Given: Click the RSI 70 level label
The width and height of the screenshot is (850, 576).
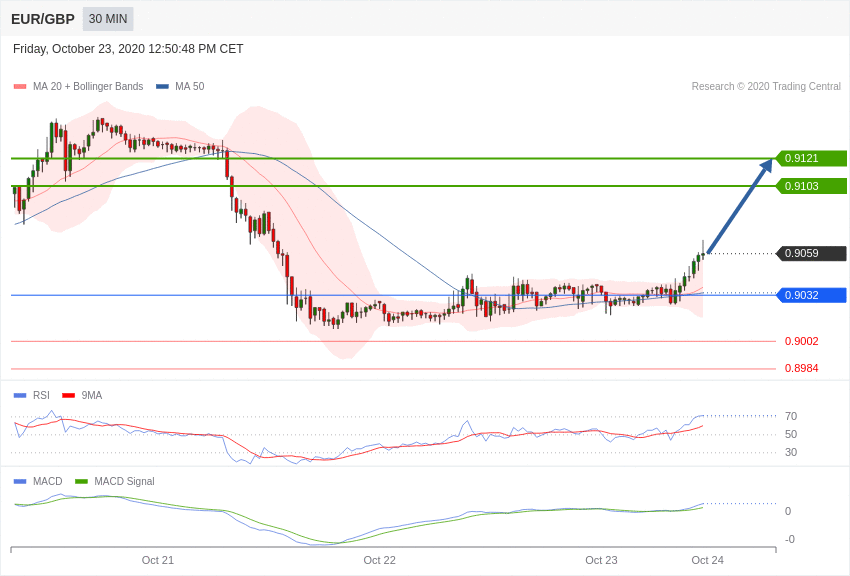Looking at the screenshot, I should pyautogui.click(x=791, y=416).
